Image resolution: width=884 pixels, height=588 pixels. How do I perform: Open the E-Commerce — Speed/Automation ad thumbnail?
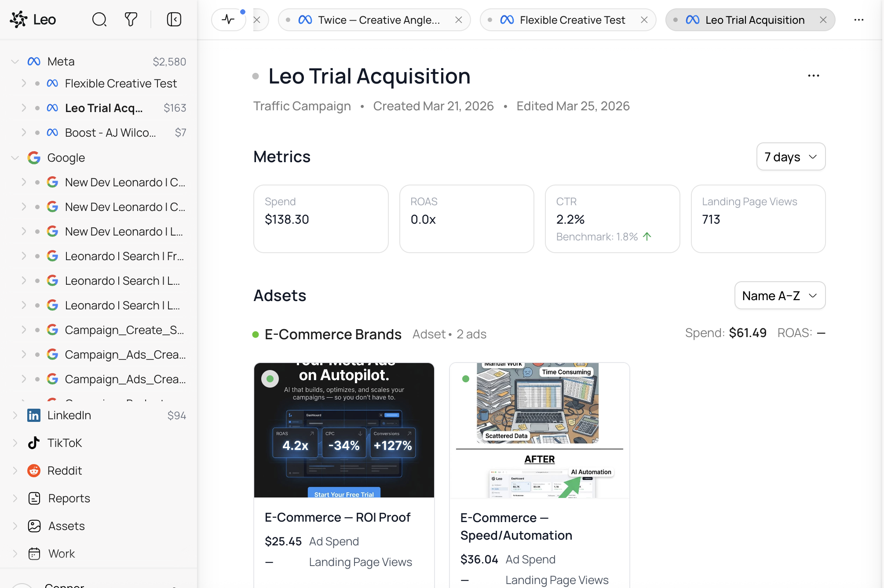[x=539, y=430]
